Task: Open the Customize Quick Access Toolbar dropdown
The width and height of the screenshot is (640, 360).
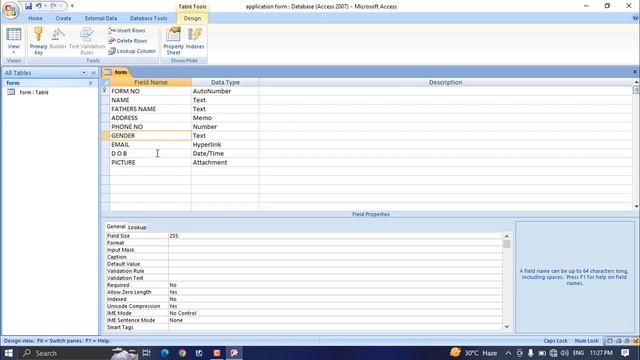Action: click(x=72, y=6)
